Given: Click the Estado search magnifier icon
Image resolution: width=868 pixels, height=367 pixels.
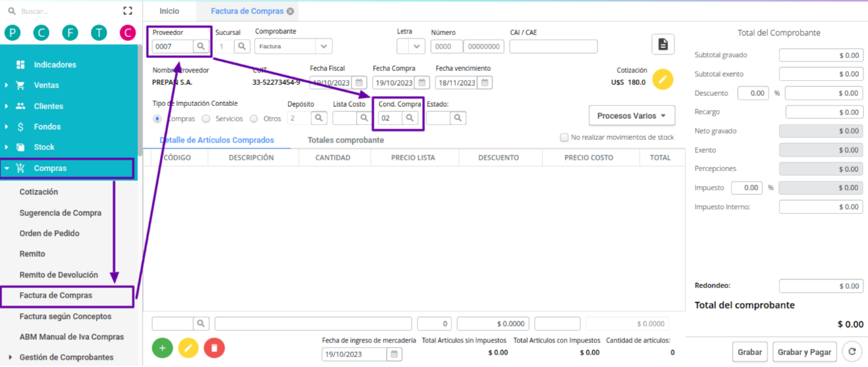Looking at the screenshot, I should coord(458,118).
